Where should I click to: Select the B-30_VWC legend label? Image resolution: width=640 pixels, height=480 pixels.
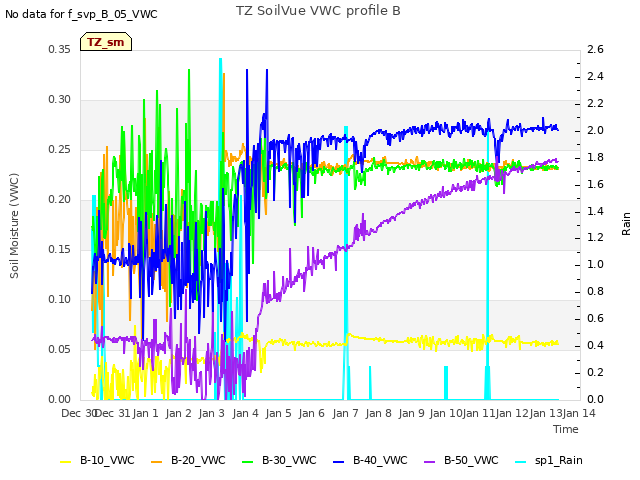click(x=289, y=460)
